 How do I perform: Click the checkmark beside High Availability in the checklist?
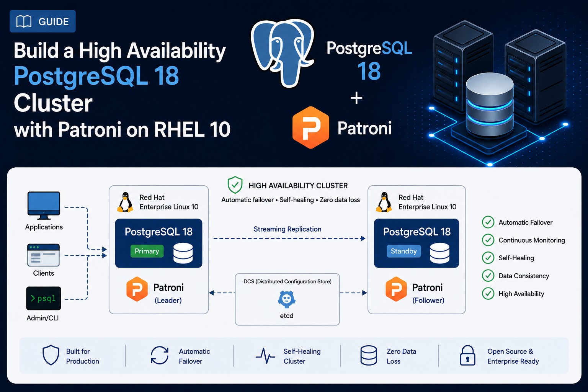click(x=488, y=294)
